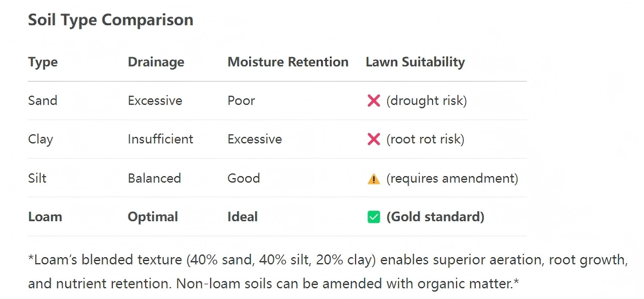Click the green checkmark icon in Loam row
Image resolution: width=644 pixels, height=299 pixels.
(374, 217)
